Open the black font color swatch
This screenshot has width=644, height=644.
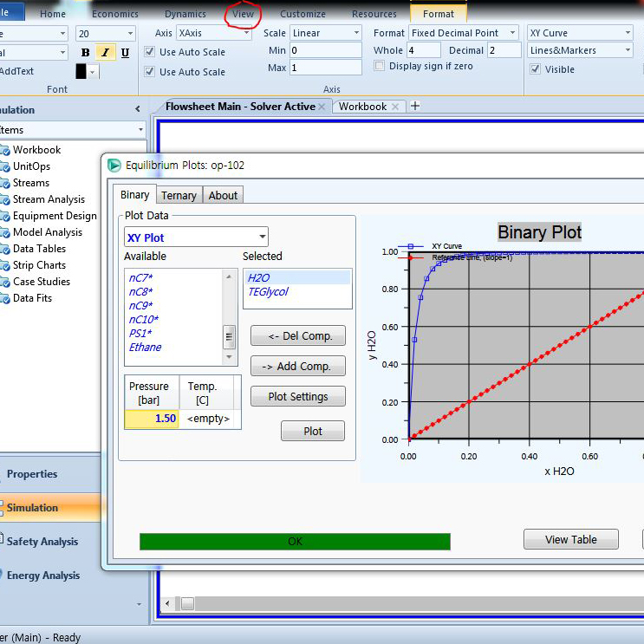(x=81, y=72)
